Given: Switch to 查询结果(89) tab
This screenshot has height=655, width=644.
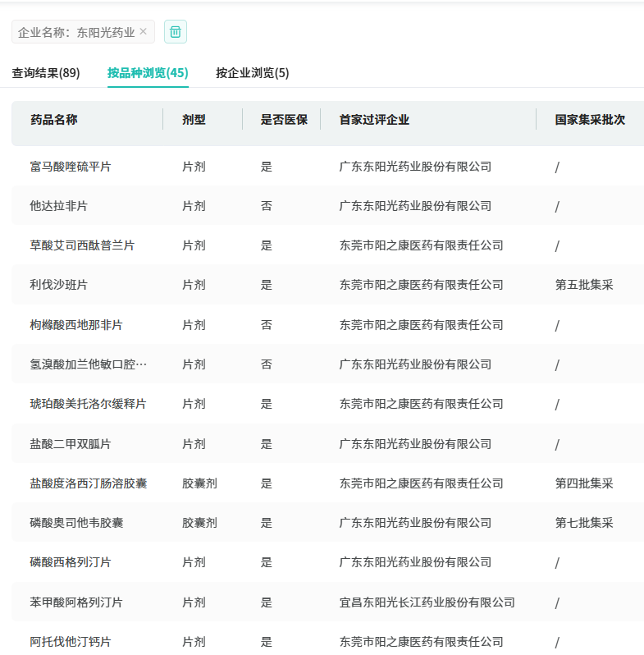Looking at the screenshot, I should (46, 73).
